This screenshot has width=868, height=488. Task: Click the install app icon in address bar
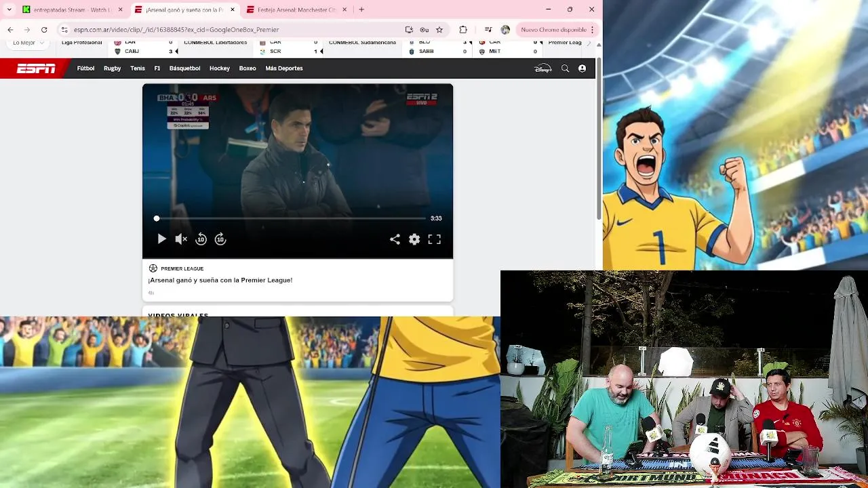pos(409,30)
